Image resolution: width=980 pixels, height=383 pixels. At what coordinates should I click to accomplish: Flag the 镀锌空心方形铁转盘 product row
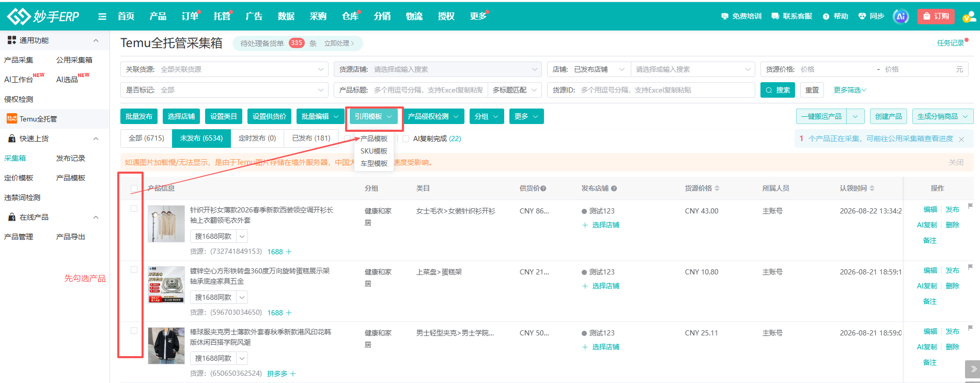[x=970, y=267]
